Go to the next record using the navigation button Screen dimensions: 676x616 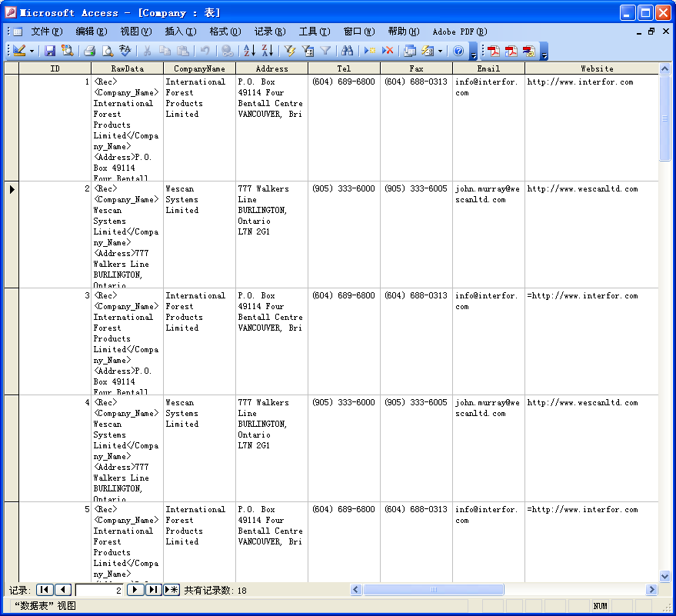tap(135, 590)
